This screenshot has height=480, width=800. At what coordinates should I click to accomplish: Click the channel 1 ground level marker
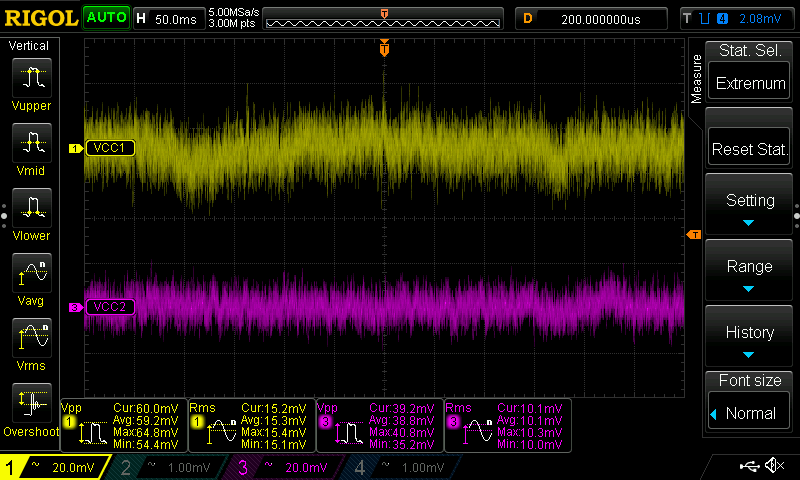pos(76,148)
